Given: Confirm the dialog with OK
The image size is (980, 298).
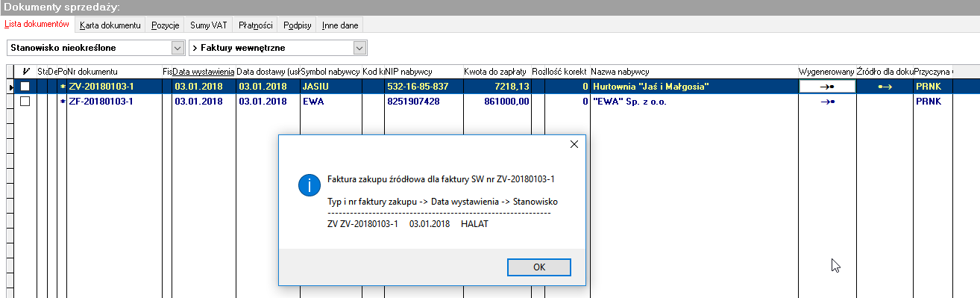Looking at the screenshot, I should coord(539,267).
